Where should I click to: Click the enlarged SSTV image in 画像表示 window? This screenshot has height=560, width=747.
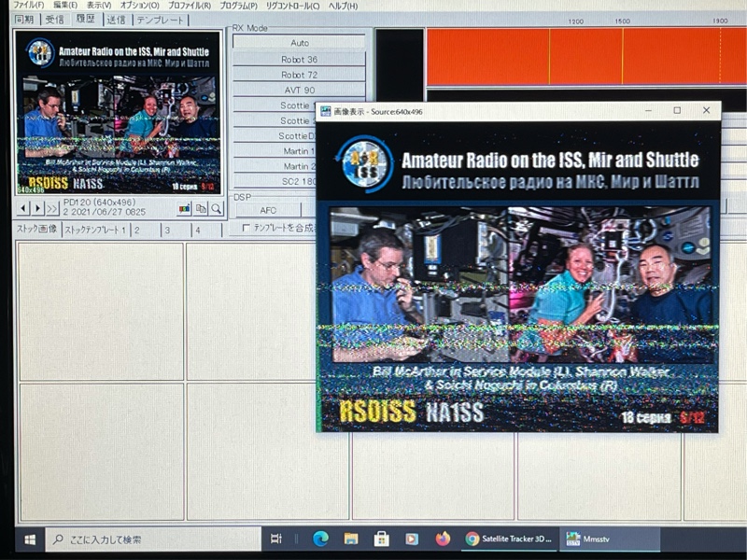(518, 276)
